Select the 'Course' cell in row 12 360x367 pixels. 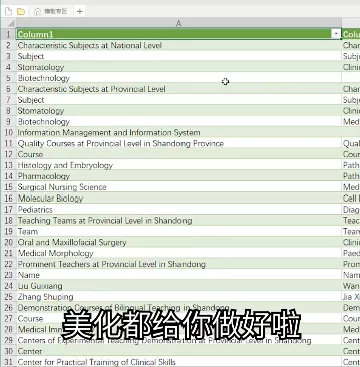pyautogui.click(x=179, y=155)
